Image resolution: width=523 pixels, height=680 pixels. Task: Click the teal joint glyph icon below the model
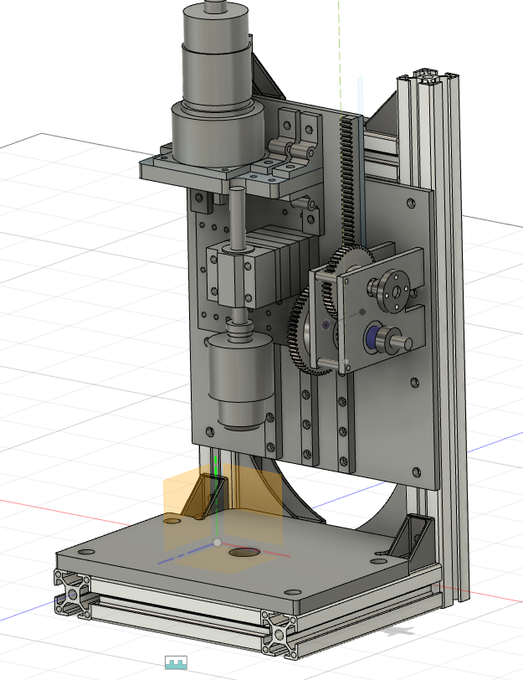(176, 662)
